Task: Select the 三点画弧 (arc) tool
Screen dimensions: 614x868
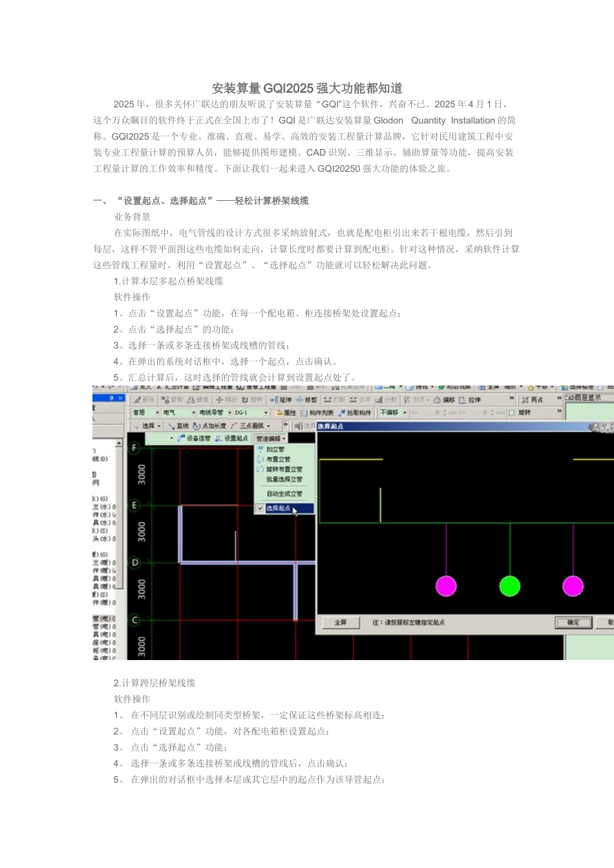Action: (248, 426)
